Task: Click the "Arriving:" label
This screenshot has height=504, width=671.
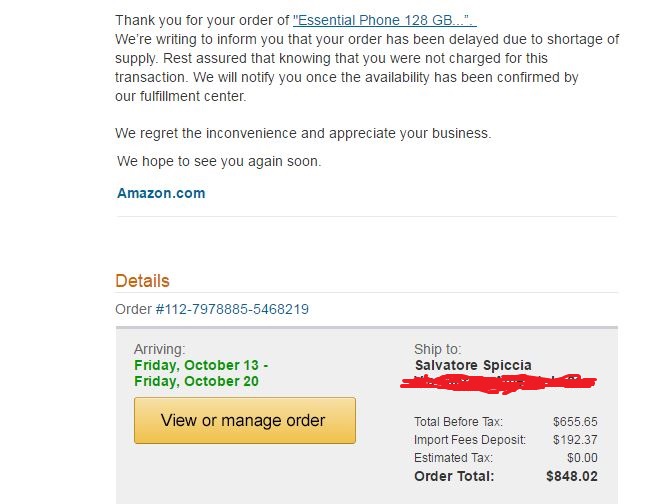Action: click(160, 349)
